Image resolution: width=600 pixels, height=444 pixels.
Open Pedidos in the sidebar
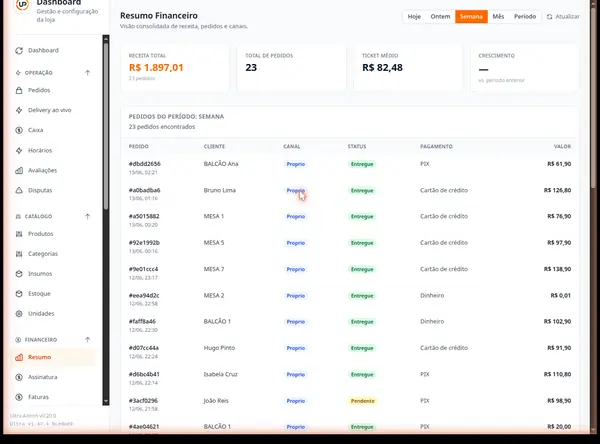(39, 90)
